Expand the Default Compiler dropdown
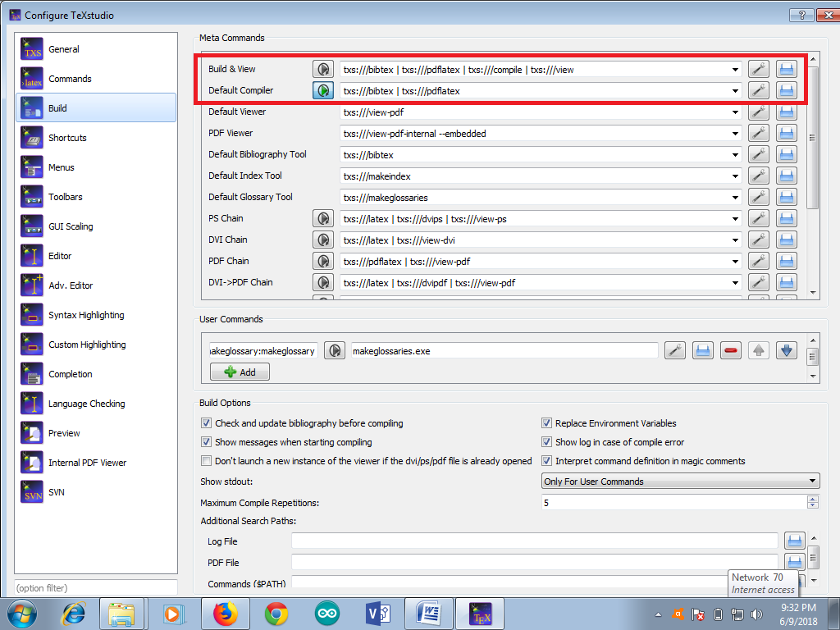 [x=735, y=91]
